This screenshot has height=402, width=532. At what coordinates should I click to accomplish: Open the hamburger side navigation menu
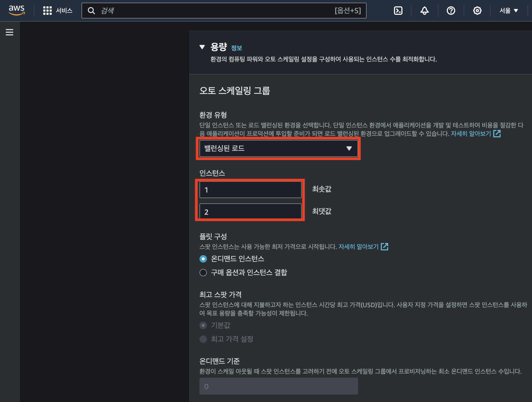pyautogui.click(x=9, y=32)
